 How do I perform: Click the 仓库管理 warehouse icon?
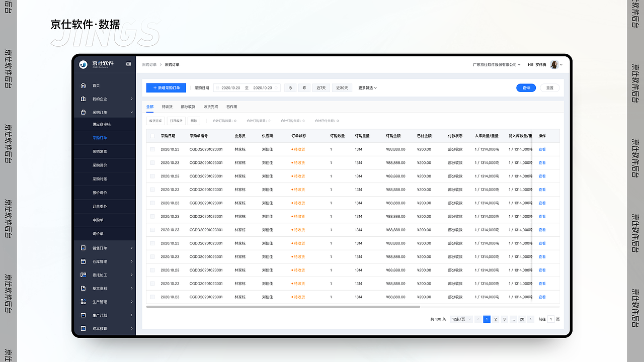coord(84,261)
